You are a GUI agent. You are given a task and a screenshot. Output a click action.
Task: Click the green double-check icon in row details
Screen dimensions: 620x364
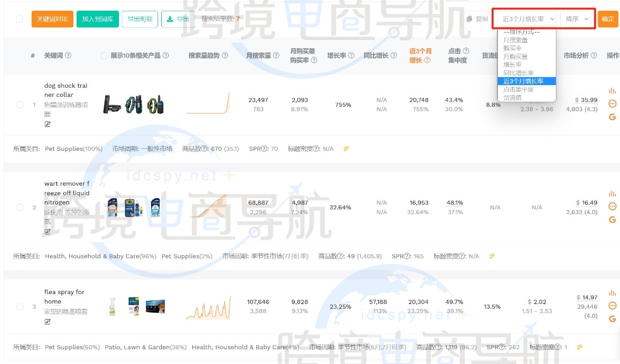(x=346, y=149)
